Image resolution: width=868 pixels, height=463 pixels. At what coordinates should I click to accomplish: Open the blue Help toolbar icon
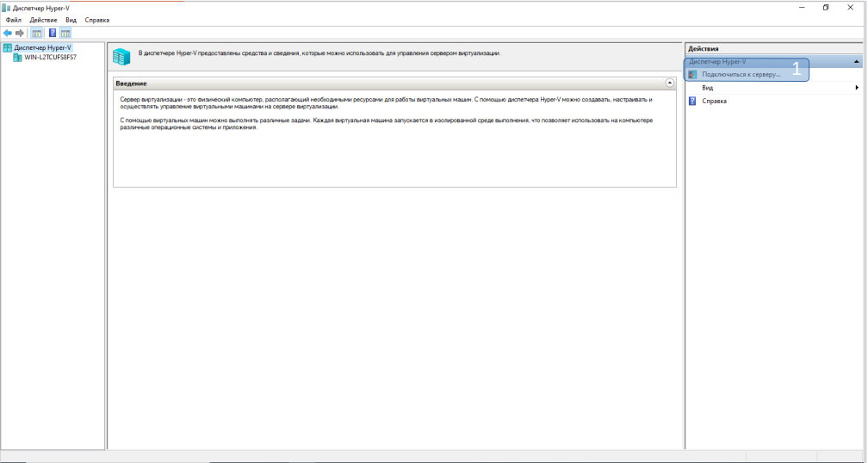point(53,34)
